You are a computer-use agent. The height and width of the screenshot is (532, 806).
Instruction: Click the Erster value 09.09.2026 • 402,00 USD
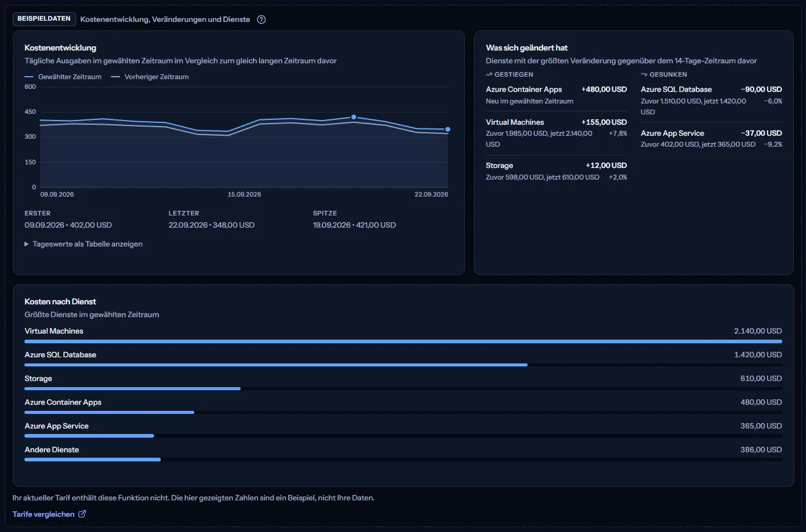click(68, 225)
